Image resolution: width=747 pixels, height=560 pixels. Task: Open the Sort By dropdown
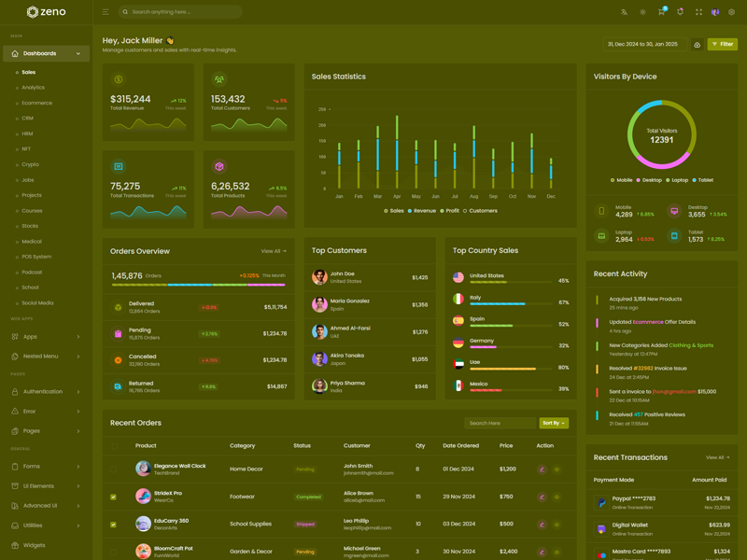(x=554, y=423)
